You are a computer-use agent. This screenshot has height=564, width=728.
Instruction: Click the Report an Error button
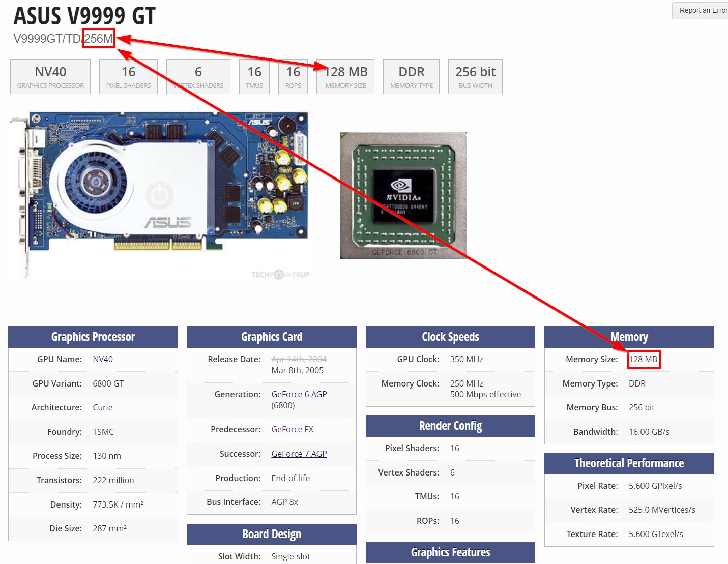[701, 10]
